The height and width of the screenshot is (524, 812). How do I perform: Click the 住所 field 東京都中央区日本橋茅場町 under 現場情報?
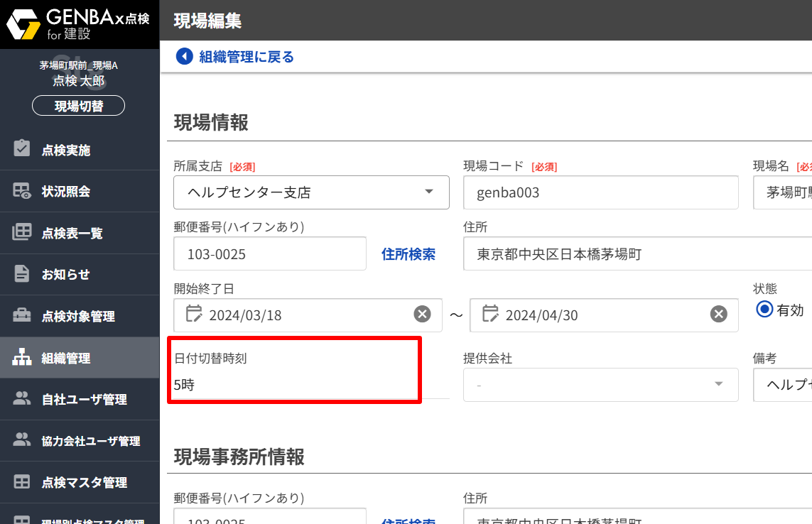pos(637,253)
